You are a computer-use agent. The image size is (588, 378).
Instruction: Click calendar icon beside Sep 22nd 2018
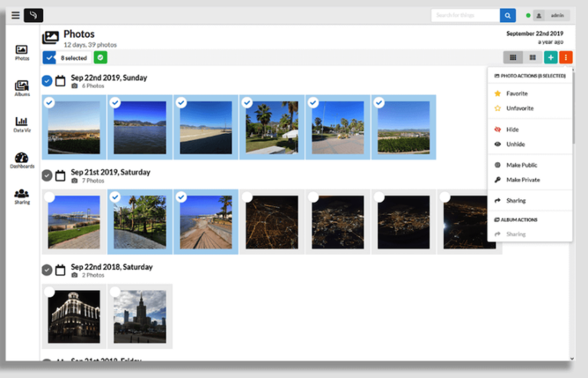pos(60,270)
